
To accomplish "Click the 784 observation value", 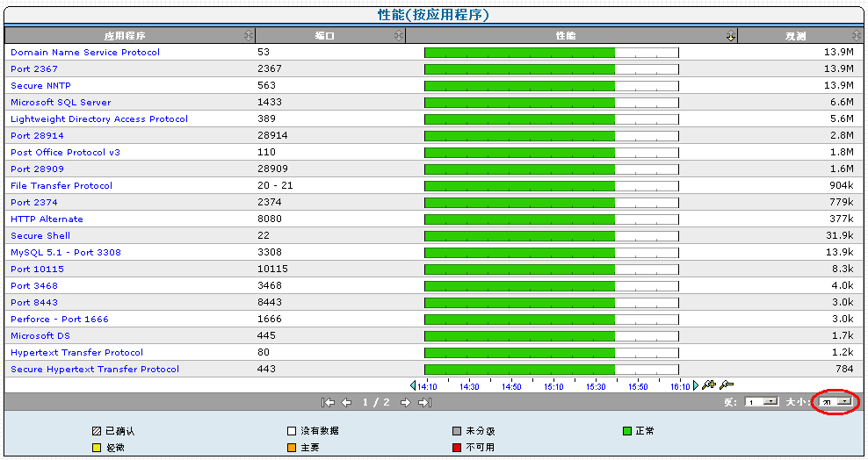I will 845,369.
